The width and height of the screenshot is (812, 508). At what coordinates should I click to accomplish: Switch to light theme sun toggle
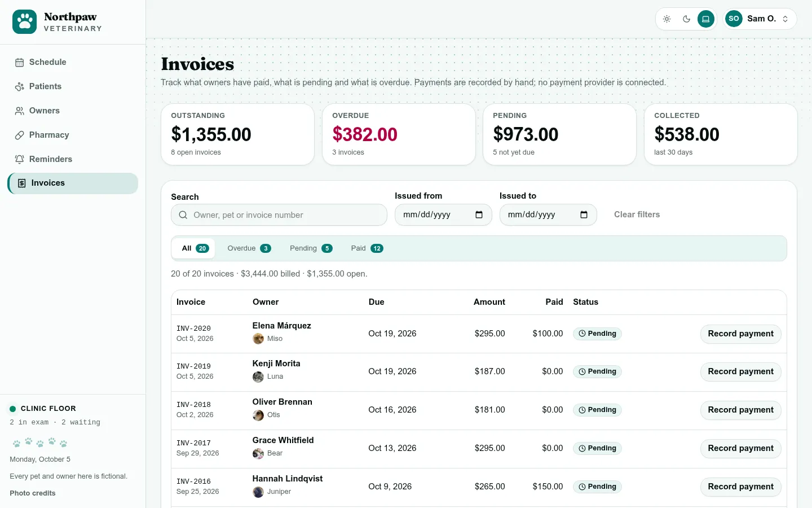(667, 19)
